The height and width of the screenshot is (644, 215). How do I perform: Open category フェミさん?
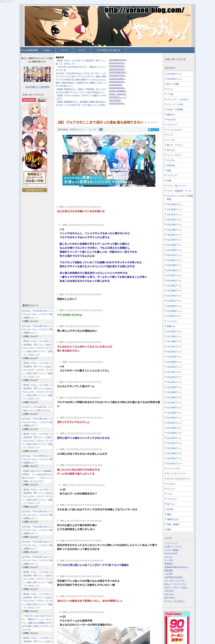(x=172, y=321)
